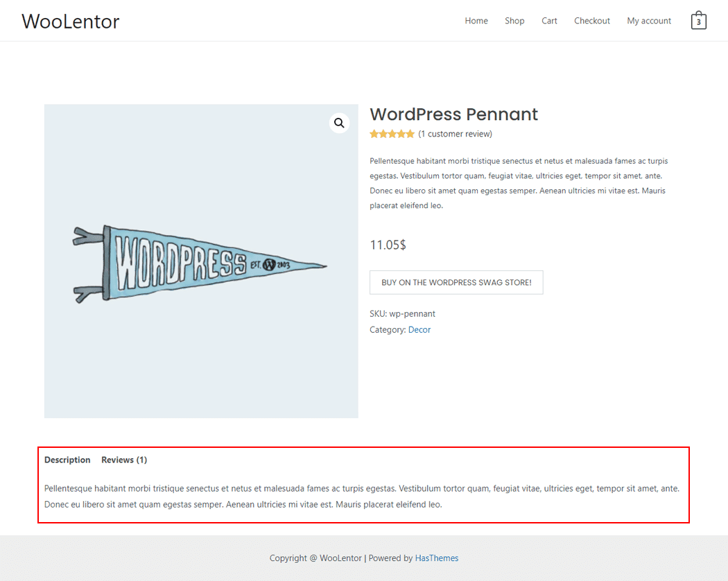Navigate to Cart in the top menu
The image size is (728, 581).
[549, 21]
